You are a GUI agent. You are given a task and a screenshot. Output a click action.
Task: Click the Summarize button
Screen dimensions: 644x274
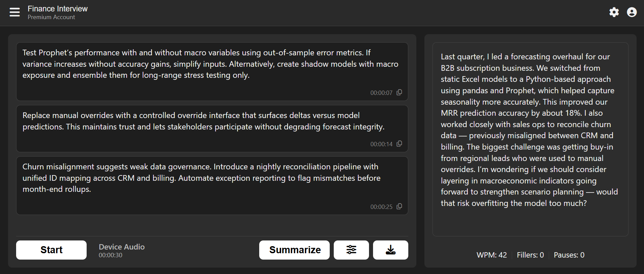[x=294, y=250]
